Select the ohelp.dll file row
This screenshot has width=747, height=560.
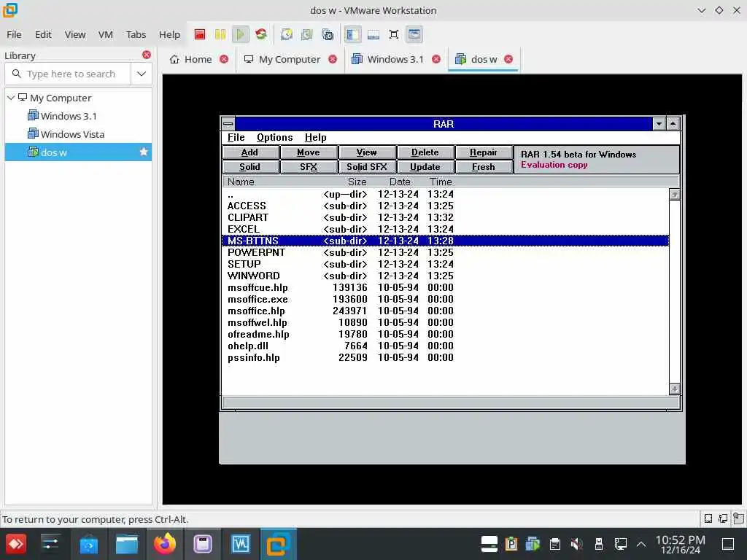446,346
